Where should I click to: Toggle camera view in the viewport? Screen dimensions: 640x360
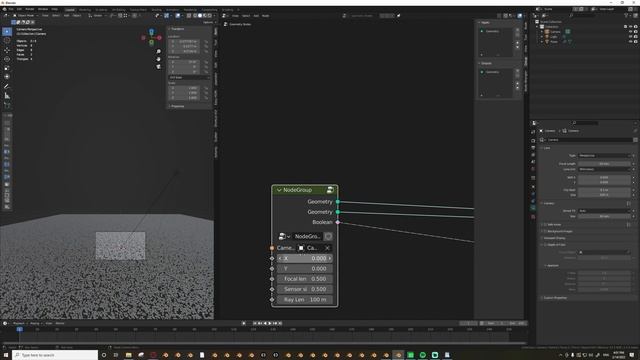158,67
